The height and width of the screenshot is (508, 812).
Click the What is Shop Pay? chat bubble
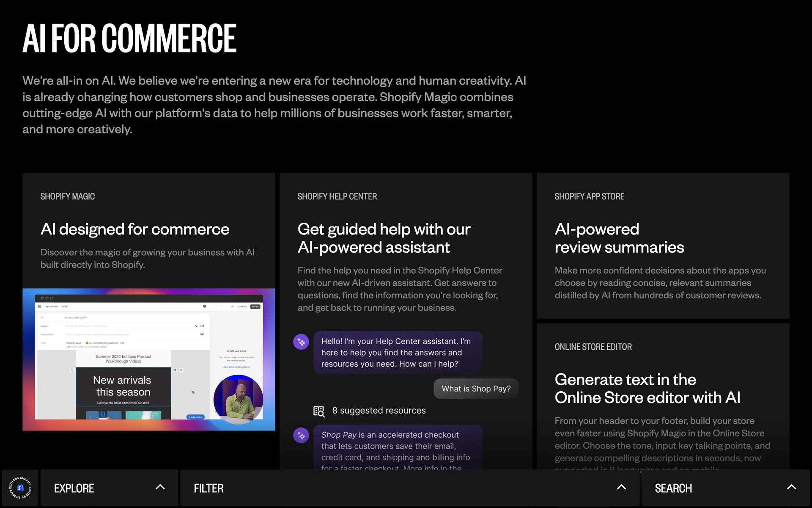pyautogui.click(x=476, y=389)
